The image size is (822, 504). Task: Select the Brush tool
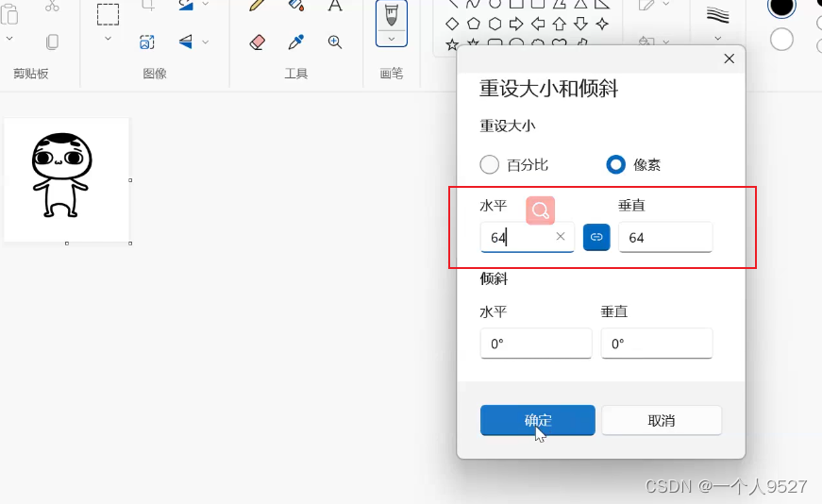(392, 16)
